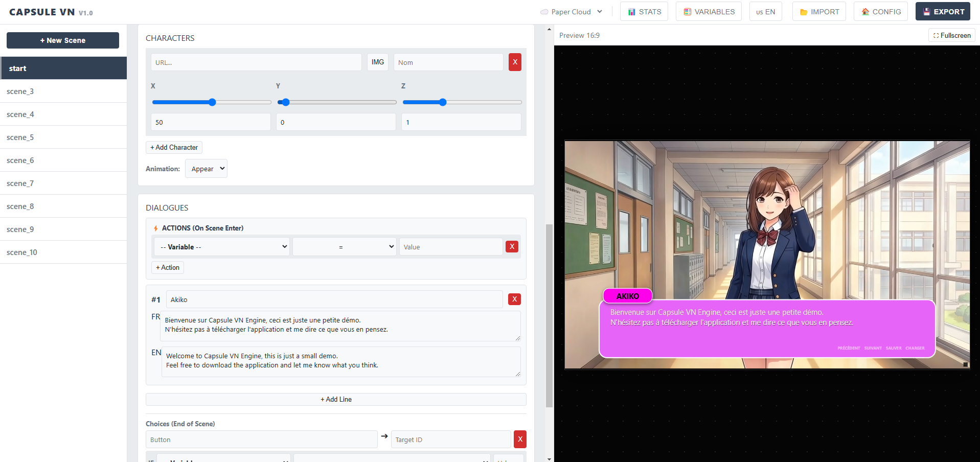Click PRÉCÉDENT in the preview dialogue box
The image size is (980, 462).
pyautogui.click(x=849, y=348)
